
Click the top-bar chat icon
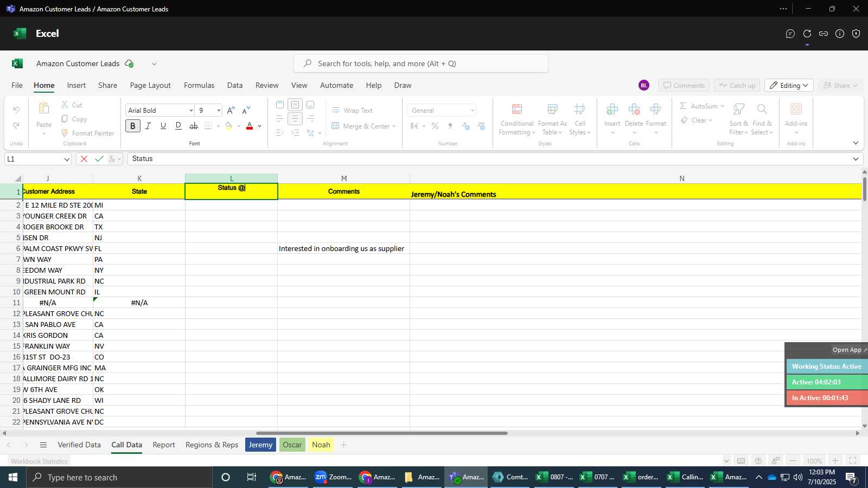(790, 34)
